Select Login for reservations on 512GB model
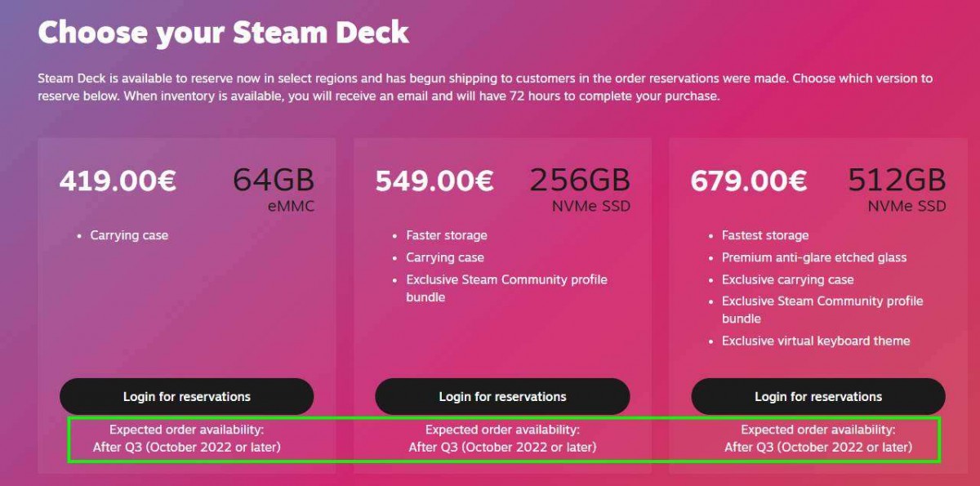This screenshot has height=486, width=980. tap(817, 397)
